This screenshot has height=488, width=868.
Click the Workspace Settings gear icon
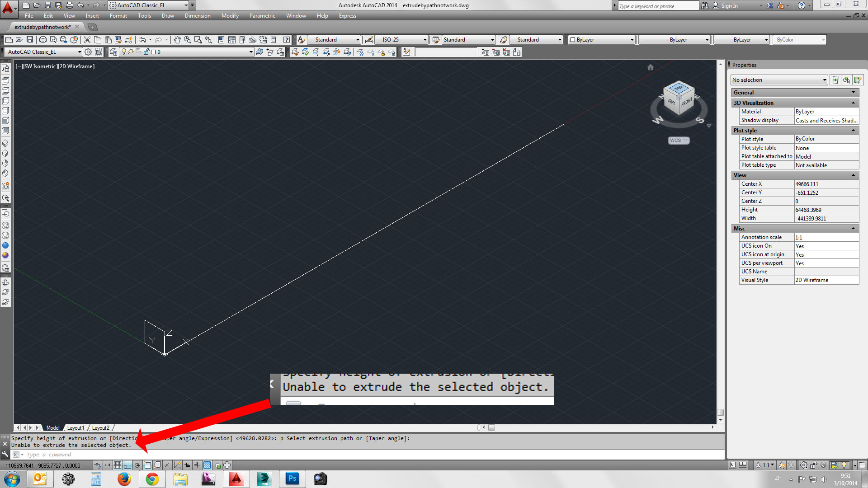88,52
